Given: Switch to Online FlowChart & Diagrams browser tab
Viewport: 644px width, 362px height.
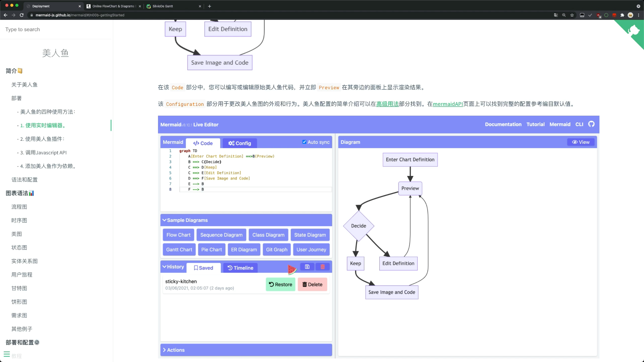Looking at the screenshot, I should (x=113, y=6).
